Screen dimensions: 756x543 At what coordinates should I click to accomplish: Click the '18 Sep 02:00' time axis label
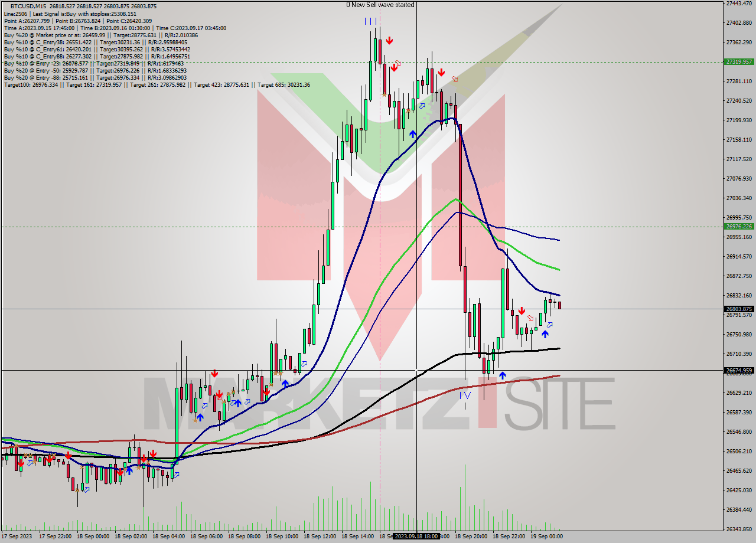[x=131, y=537]
